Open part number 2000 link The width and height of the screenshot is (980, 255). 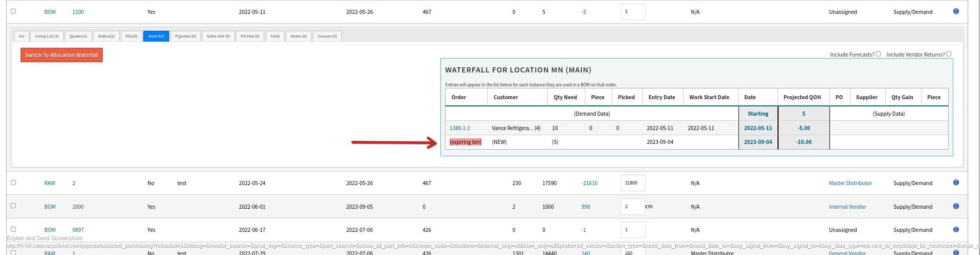pos(78,207)
